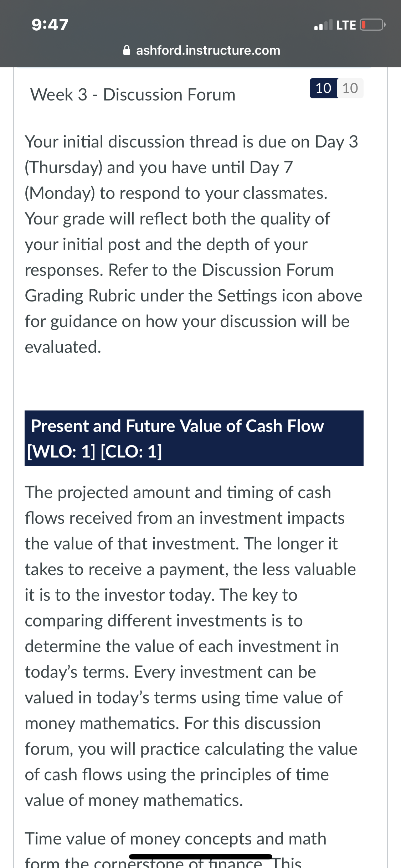Tap the ashford.instructure.com address bar
The width and height of the screenshot is (401, 868).
(201, 50)
